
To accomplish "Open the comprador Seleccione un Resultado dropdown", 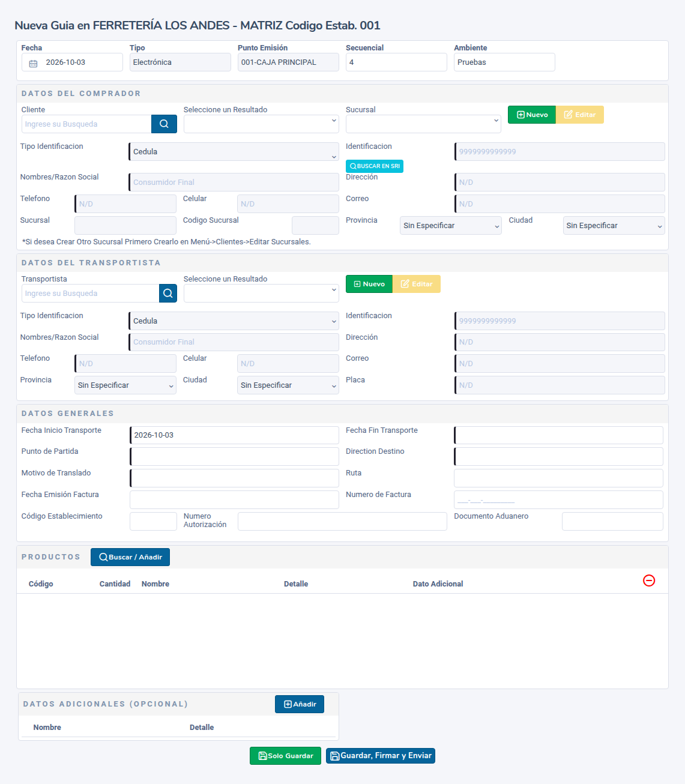I will tap(261, 124).
